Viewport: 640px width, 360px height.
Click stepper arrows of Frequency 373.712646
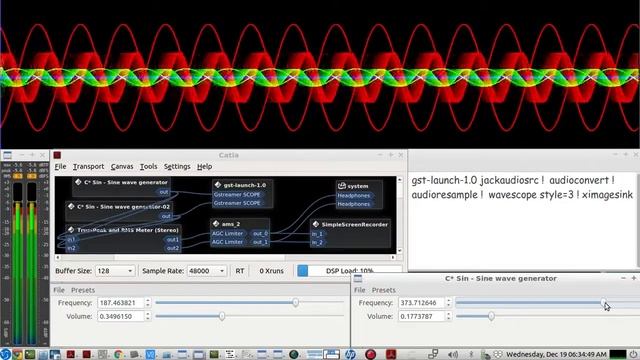click(x=449, y=303)
